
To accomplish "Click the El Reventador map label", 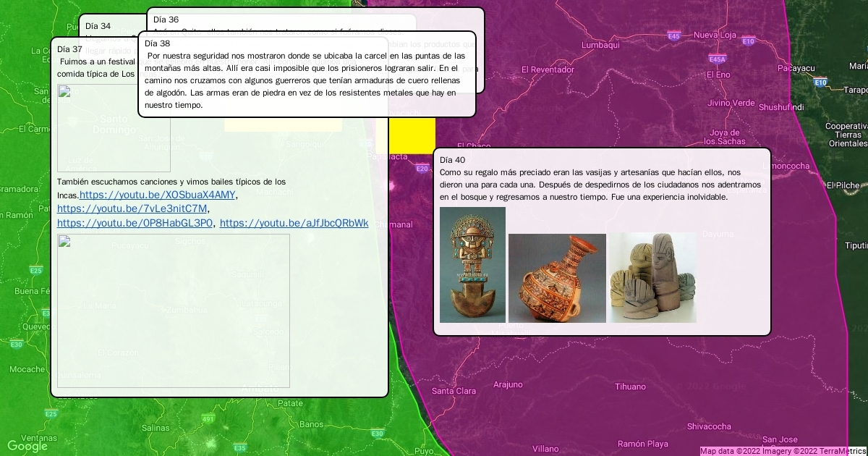I will 548,69.
